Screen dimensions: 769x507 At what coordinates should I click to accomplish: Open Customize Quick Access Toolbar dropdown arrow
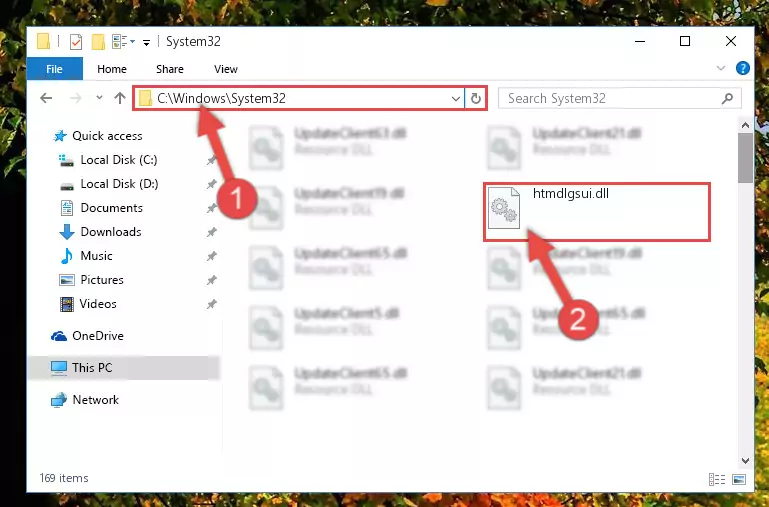[x=146, y=43]
